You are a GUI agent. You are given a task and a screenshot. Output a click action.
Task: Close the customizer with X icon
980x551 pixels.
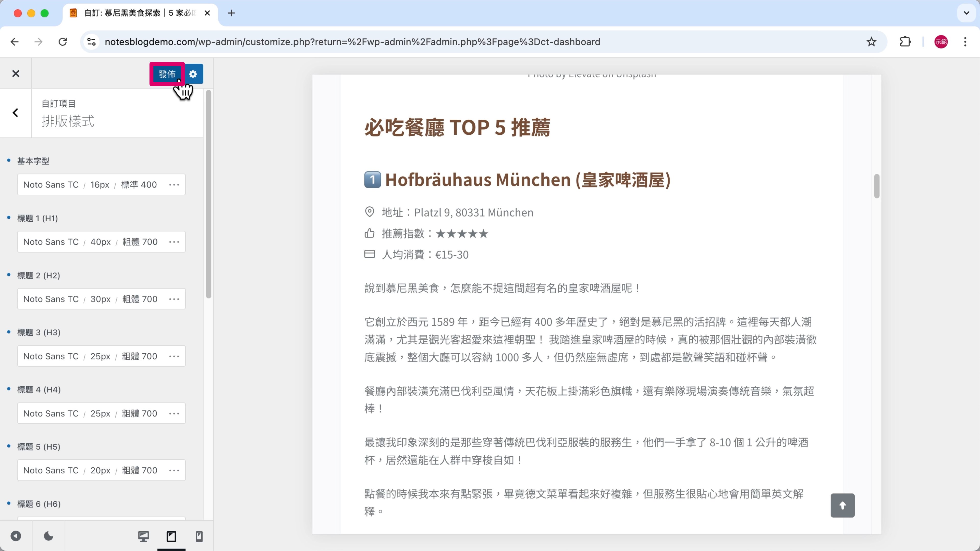pos(16,74)
